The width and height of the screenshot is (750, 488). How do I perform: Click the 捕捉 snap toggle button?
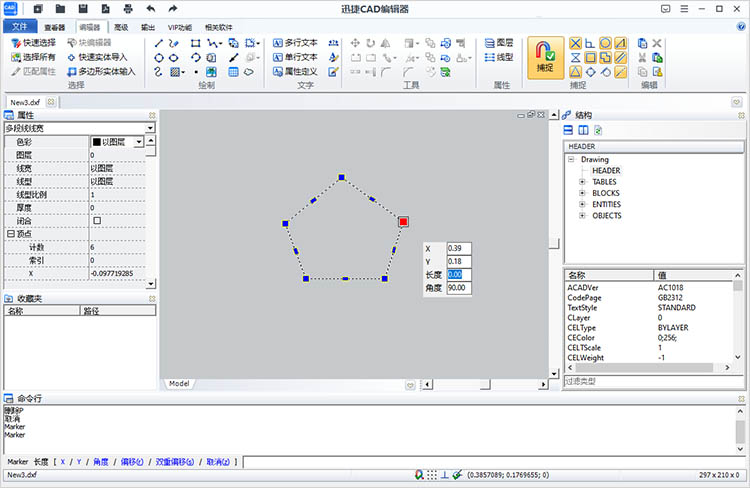(543, 58)
